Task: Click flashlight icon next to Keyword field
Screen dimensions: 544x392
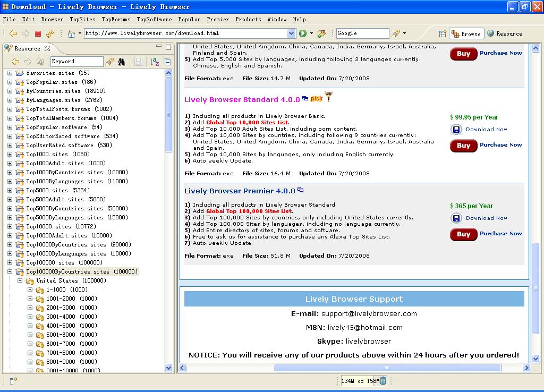Action: [x=109, y=62]
